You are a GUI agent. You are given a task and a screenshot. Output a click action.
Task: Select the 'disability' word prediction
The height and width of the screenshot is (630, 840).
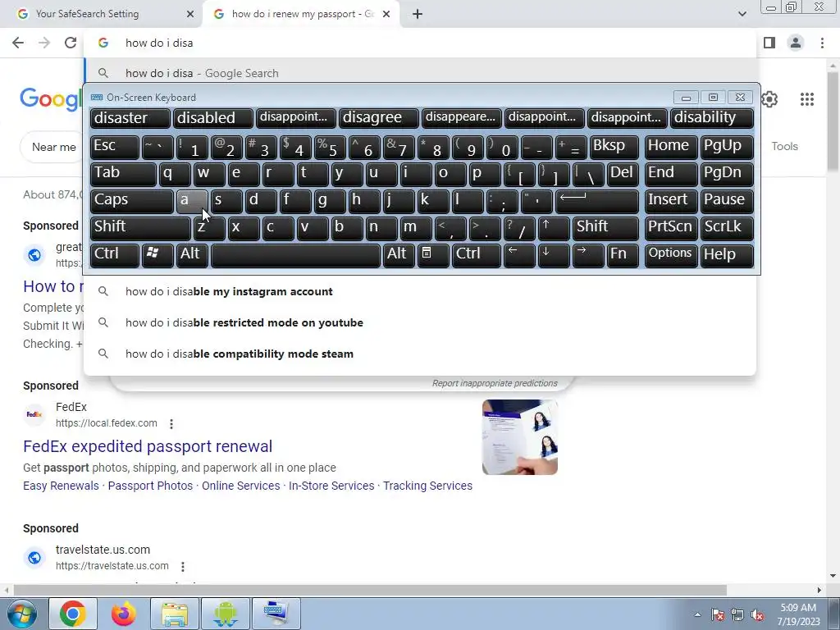(x=712, y=118)
